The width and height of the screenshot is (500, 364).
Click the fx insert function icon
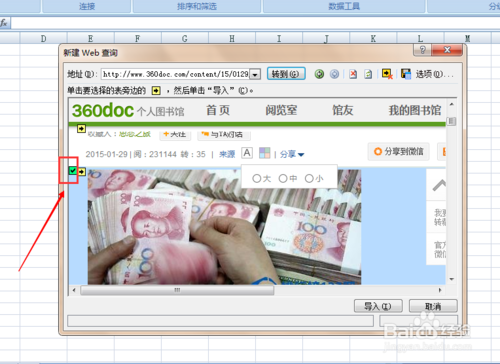(4, 23)
